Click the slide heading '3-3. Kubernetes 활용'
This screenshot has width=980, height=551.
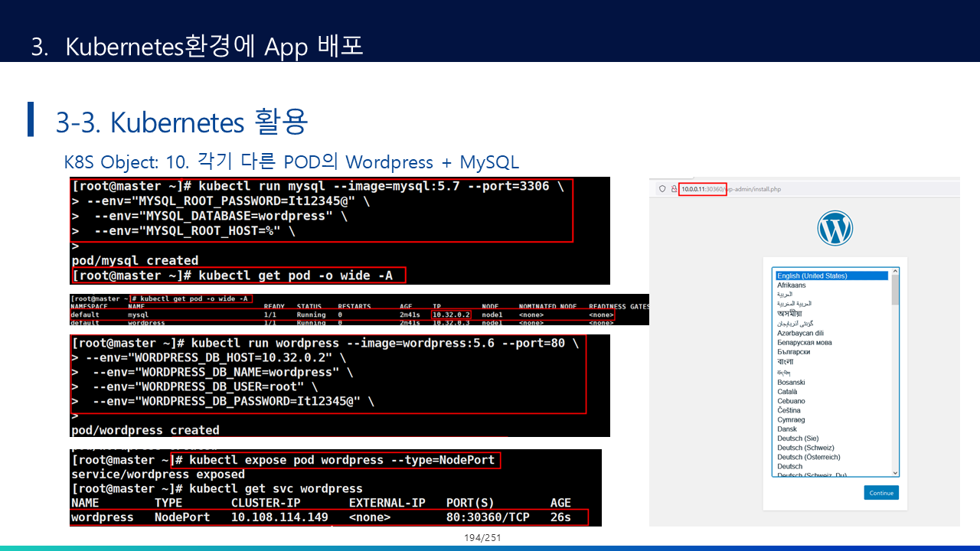(x=181, y=122)
